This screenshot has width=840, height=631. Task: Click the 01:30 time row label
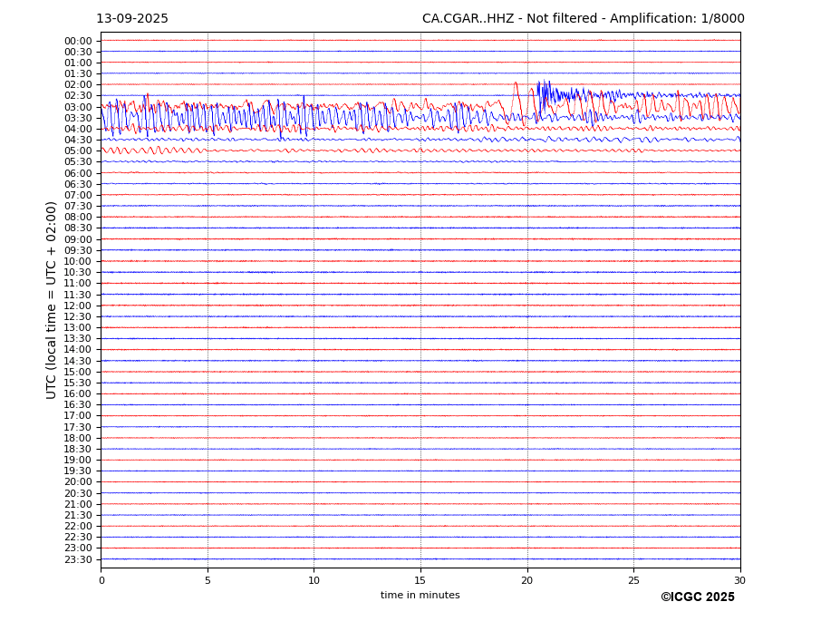pyautogui.click(x=78, y=74)
